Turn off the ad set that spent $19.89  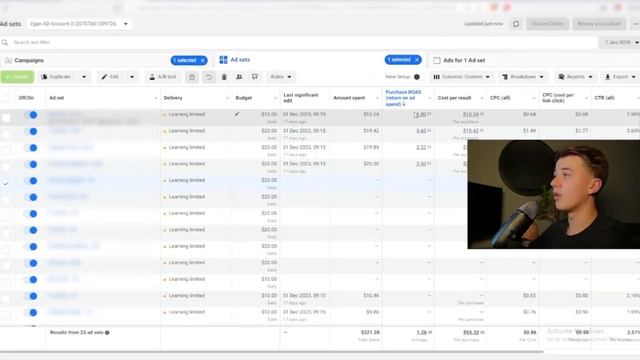[31, 148]
